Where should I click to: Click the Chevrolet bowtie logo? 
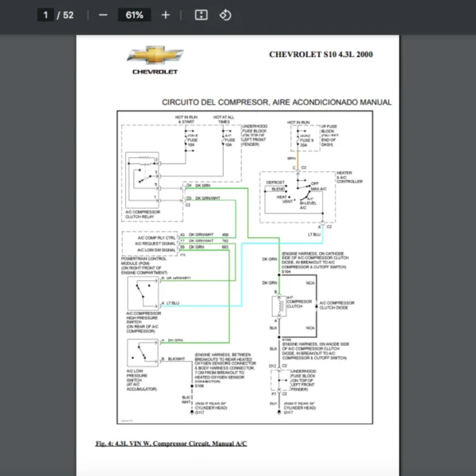(x=155, y=56)
